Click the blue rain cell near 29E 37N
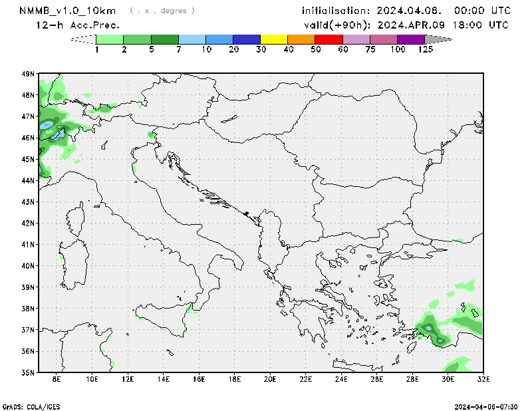Screen dimensions: 532x411 click(429, 329)
